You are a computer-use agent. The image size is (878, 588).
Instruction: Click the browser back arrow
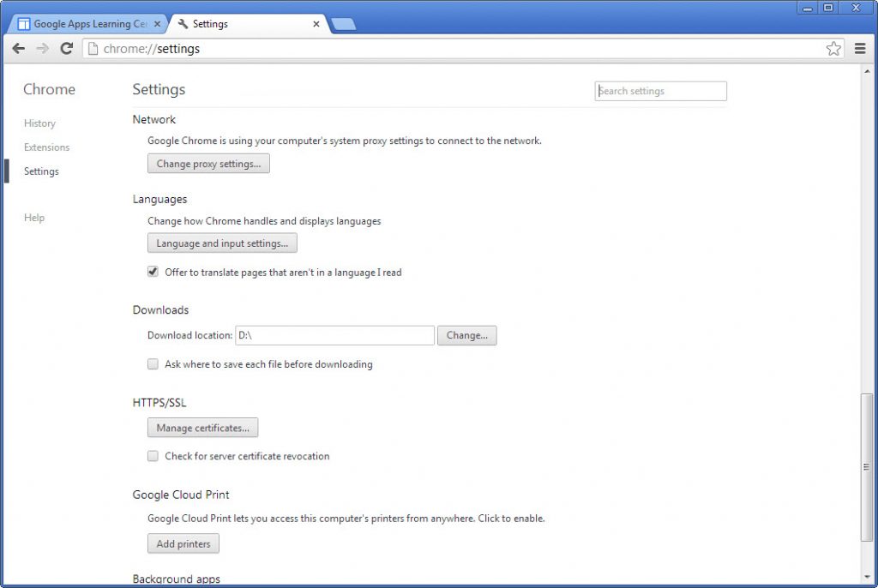point(19,49)
